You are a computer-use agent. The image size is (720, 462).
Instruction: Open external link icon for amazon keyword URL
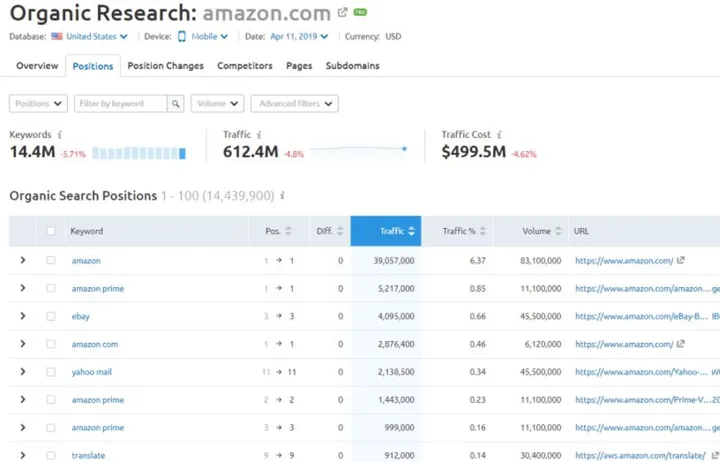tap(681, 260)
